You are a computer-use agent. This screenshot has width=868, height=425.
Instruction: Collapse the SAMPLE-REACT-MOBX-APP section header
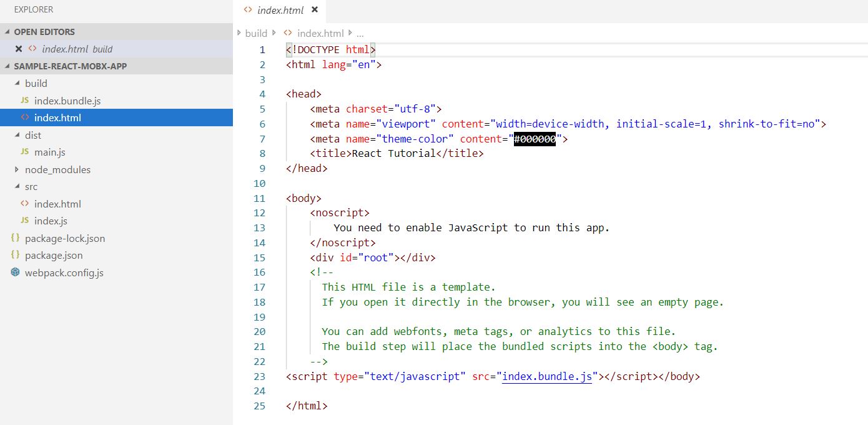click(x=7, y=66)
